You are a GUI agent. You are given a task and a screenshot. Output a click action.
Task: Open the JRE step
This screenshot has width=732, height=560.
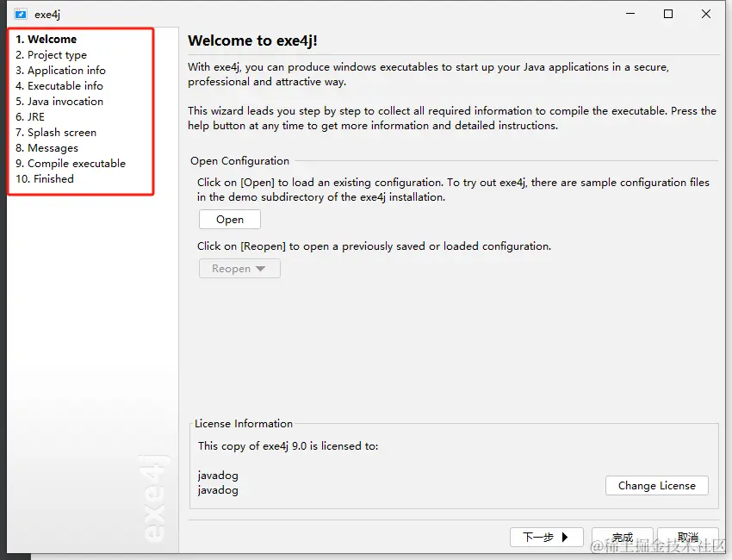tap(30, 117)
